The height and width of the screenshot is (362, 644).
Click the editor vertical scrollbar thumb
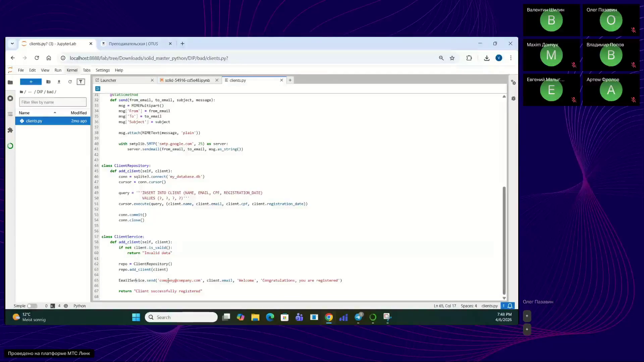[x=504, y=241]
